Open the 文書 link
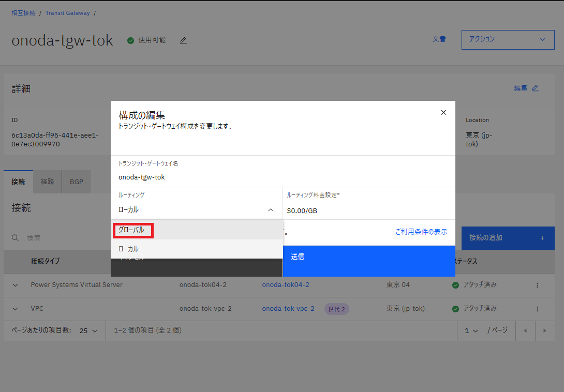Viewport: 564px width, 392px height. [439, 39]
